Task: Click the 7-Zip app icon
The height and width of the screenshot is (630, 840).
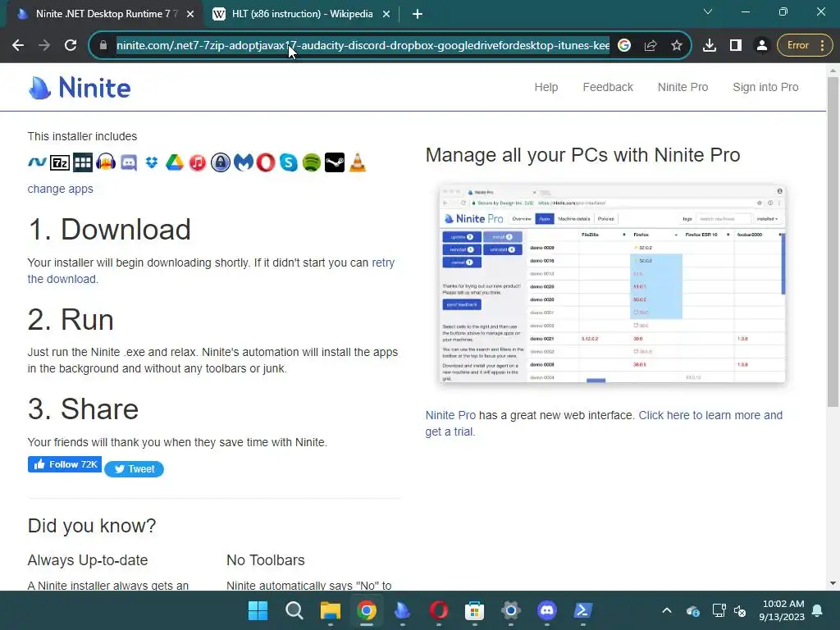Action: 59,162
